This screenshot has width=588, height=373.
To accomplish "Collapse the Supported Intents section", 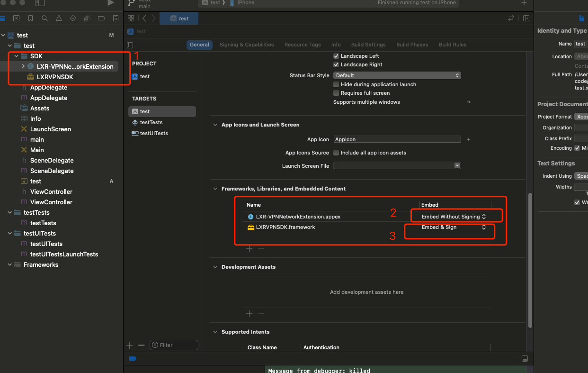I will coord(215,332).
